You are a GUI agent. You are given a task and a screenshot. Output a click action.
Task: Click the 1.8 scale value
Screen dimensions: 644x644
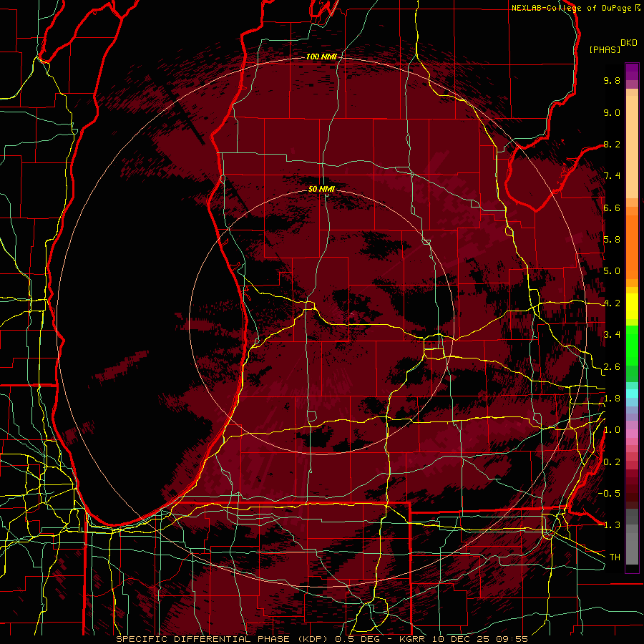612,399
